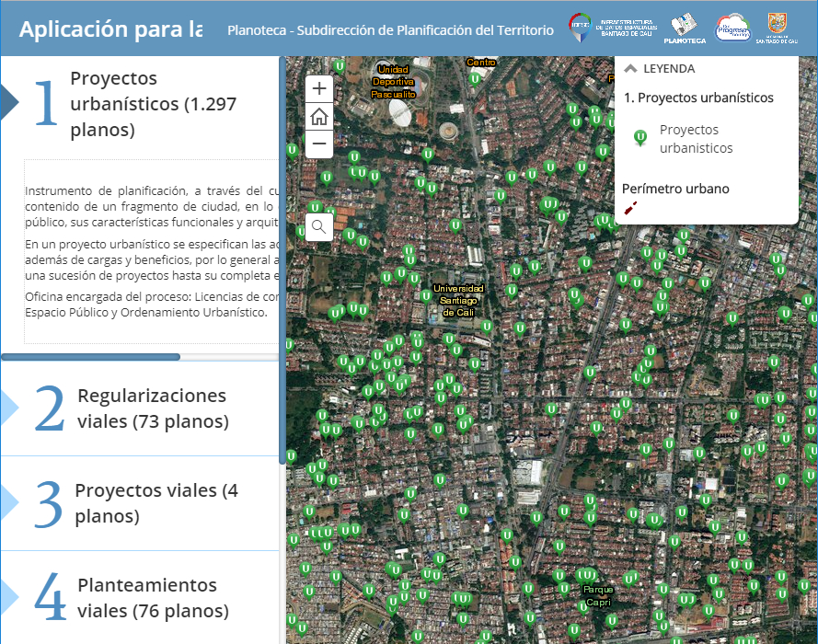Image resolution: width=818 pixels, height=644 pixels.
Task: Click the Unidad Deportiva Pascualito label
Action: pyautogui.click(x=393, y=81)
